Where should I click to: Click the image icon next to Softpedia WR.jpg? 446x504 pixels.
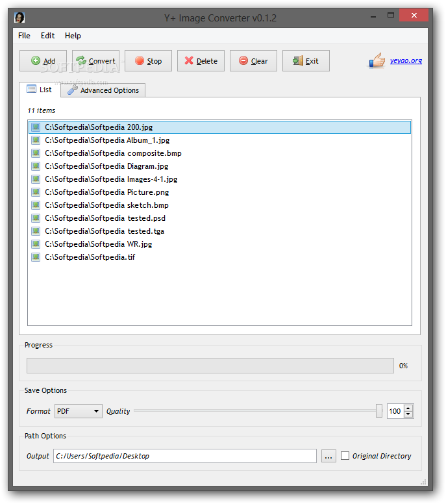tap(36, 244)
